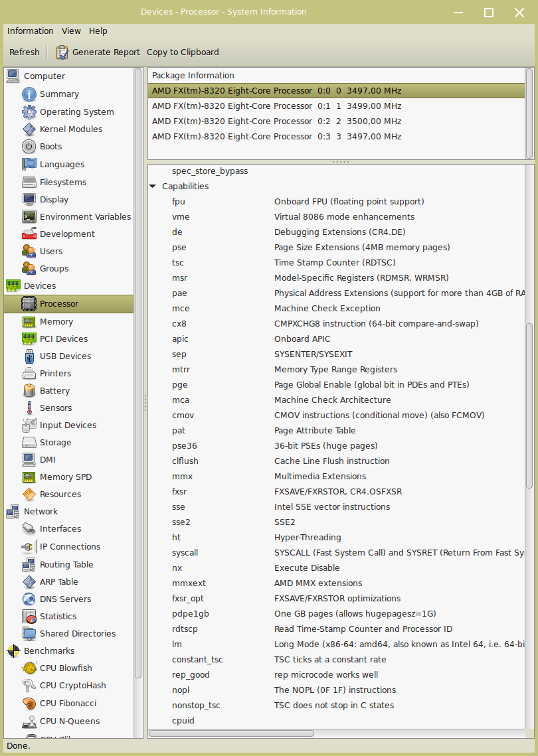The width and height of the screenshot is (538, 756).
Task: Click Copy to Clipboard button
Action: click(x=183, y=52)
